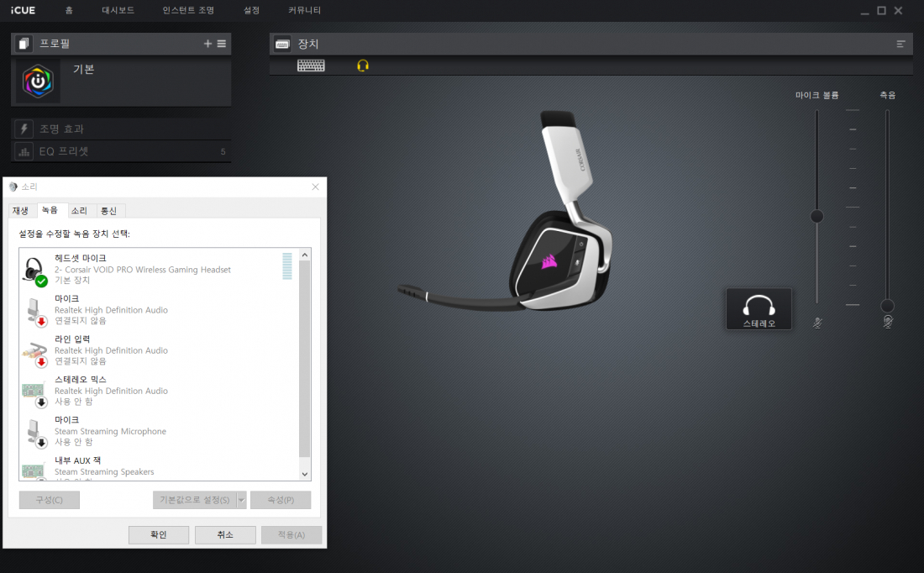Switch to the 재생 tab in 소리 dialog

pos(21,211)
